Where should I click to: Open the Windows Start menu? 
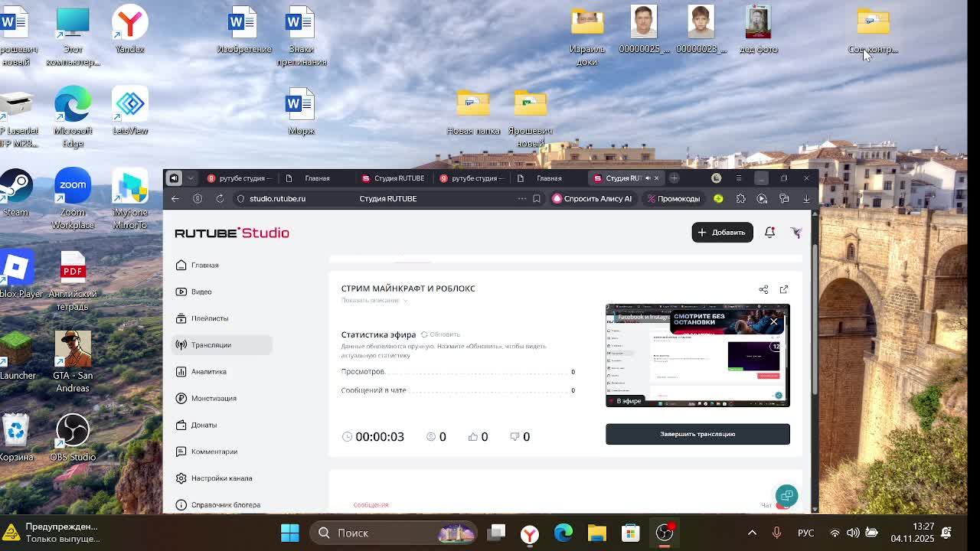point(290,533)
